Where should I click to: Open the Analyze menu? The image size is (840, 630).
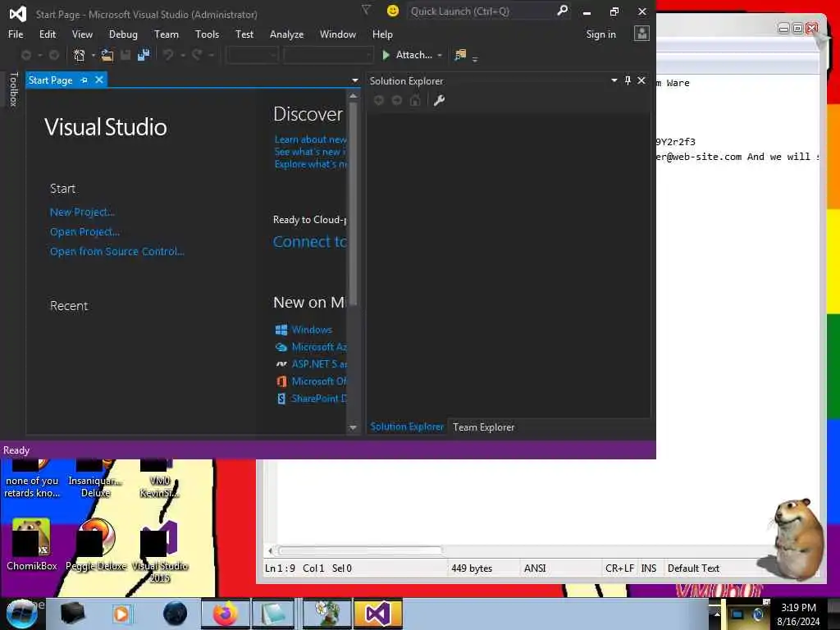[x=286, y=34]
